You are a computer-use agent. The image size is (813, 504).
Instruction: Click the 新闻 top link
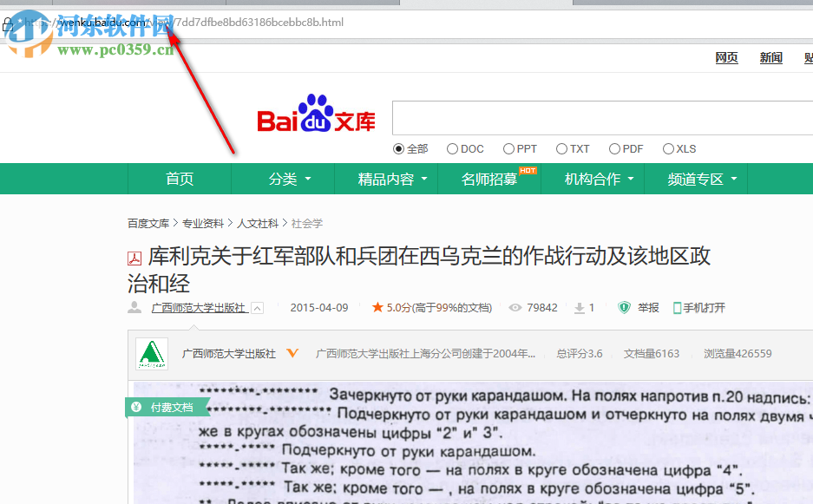tap(771, 58)
